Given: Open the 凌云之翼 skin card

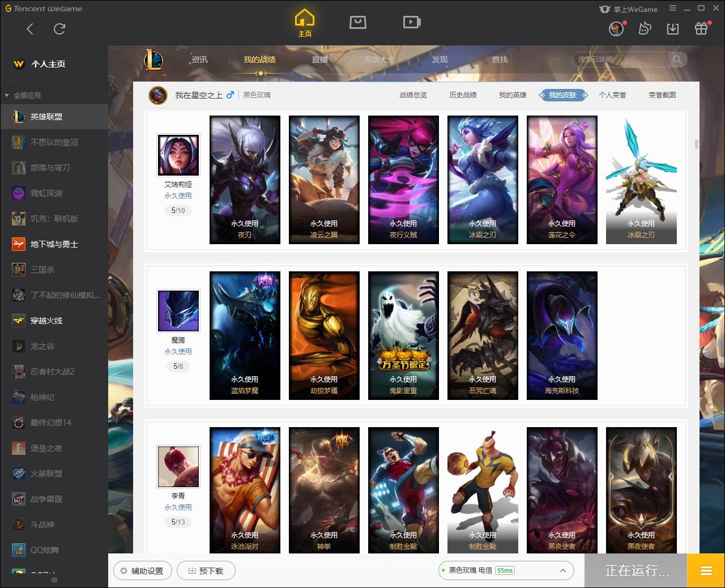Looking at the screenshot, I should point(324,180).
